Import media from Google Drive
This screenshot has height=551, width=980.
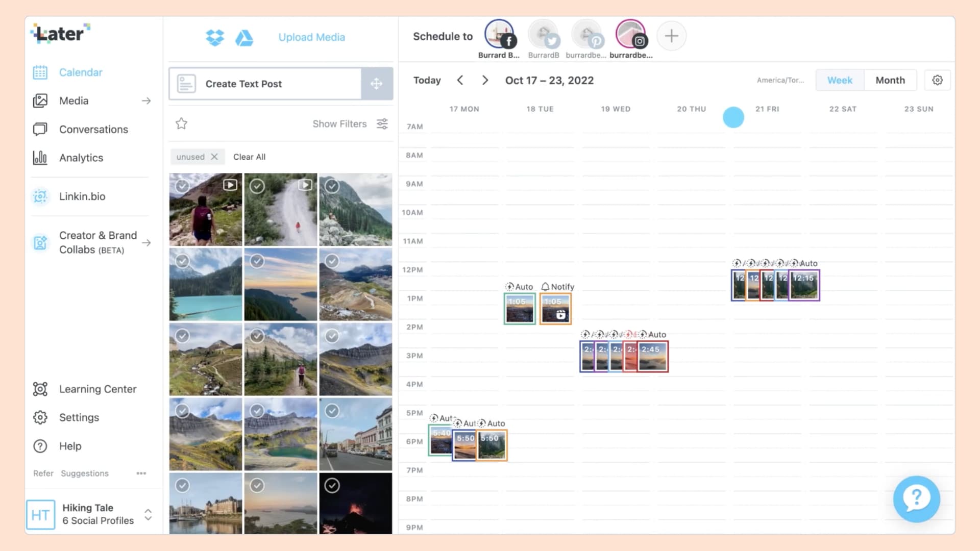pos(244,37)
